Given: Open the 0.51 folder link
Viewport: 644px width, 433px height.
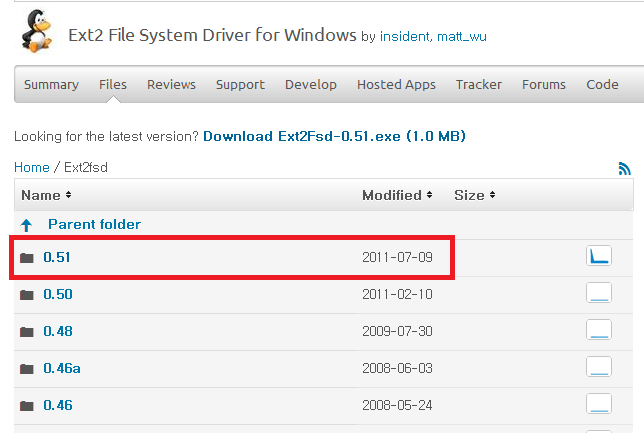Looking at the screenshot, I should point(57,258).
